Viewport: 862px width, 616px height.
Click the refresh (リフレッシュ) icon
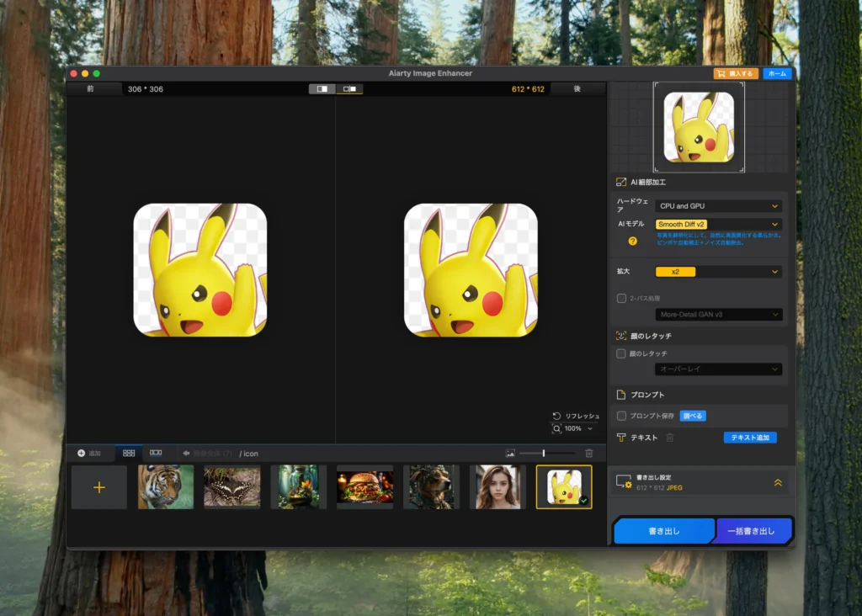pos(556,416)
